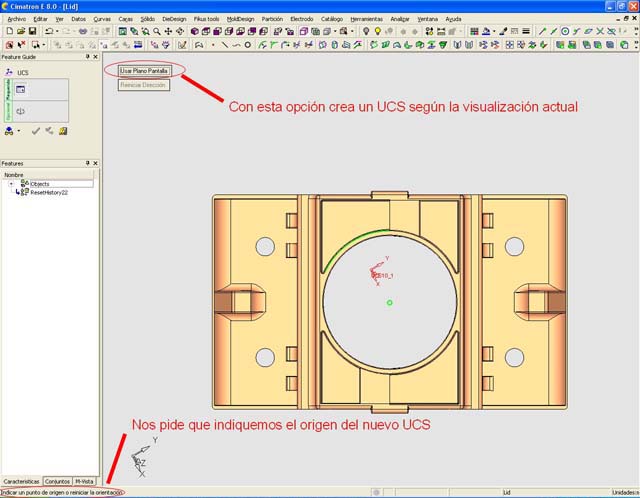
Task: Select ResetHistory22 in the feature tree
Action: tap(48, 192)
